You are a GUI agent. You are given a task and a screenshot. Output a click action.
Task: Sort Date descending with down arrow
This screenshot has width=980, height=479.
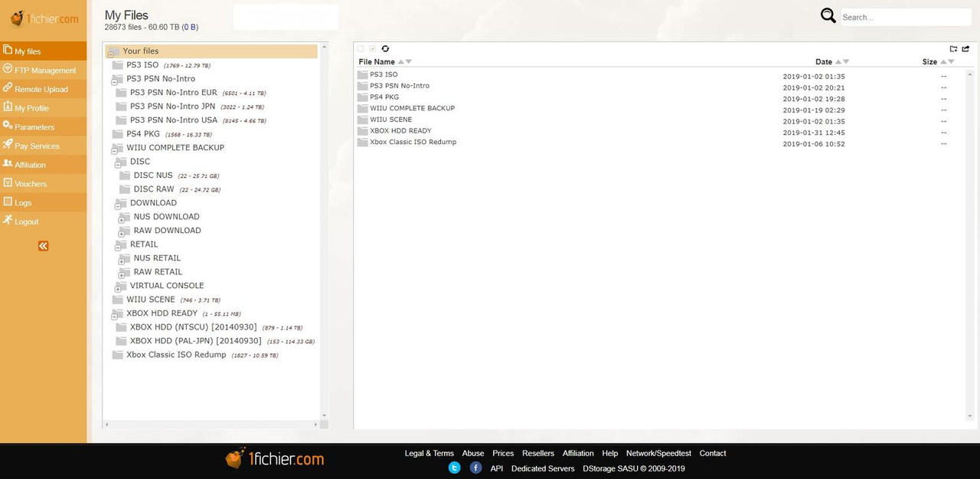pos(845,62)
